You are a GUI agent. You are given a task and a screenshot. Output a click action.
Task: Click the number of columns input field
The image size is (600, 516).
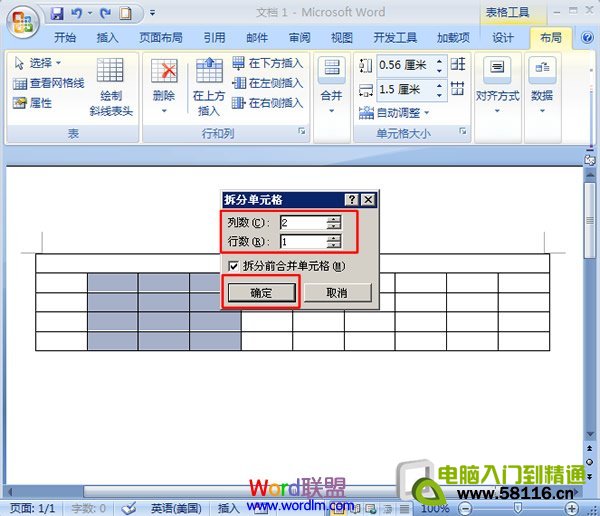pos(304,222)
